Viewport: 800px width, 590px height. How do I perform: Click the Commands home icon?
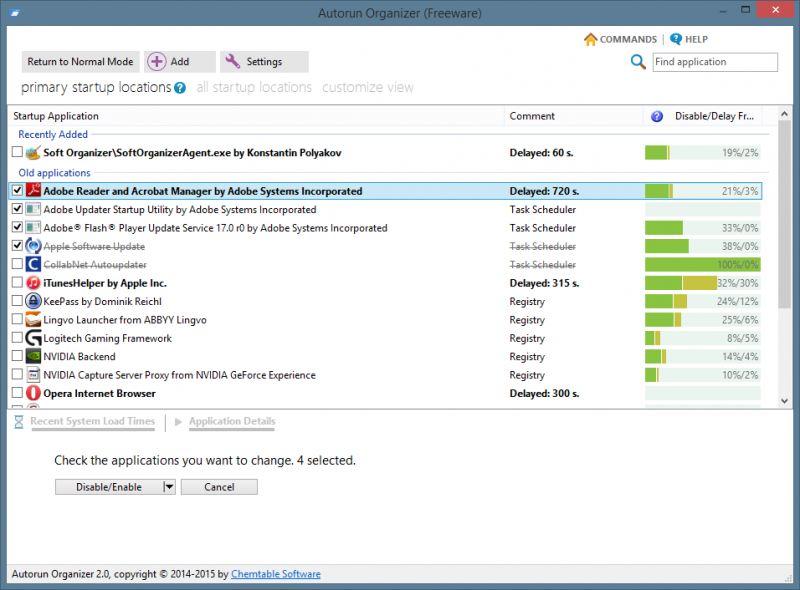pyautogui.click(x=590, y=39)
